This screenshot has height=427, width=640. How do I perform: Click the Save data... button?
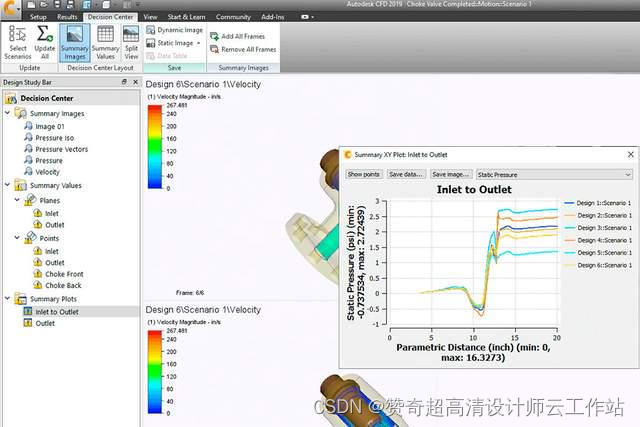coord(406,174)
